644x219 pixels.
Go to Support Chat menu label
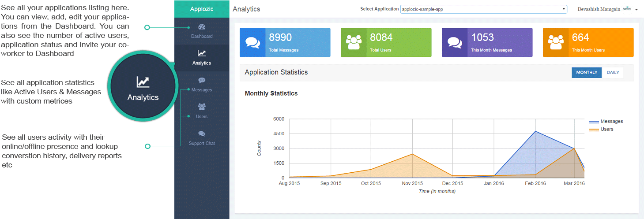point(202,143)
